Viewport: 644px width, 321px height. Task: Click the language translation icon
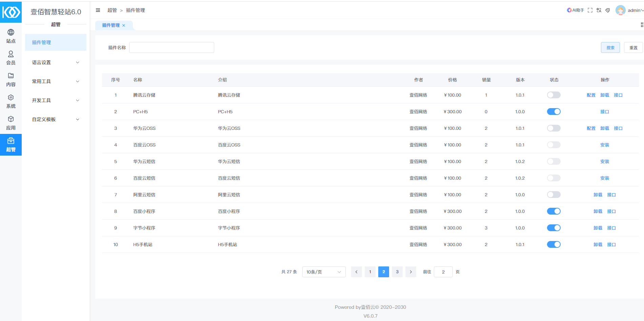point(599,10)
